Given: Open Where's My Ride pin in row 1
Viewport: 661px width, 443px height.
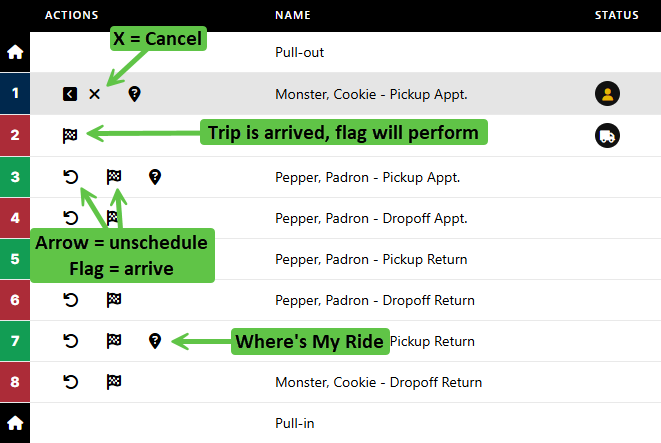Looking at the screenshot, I should 134,94.
